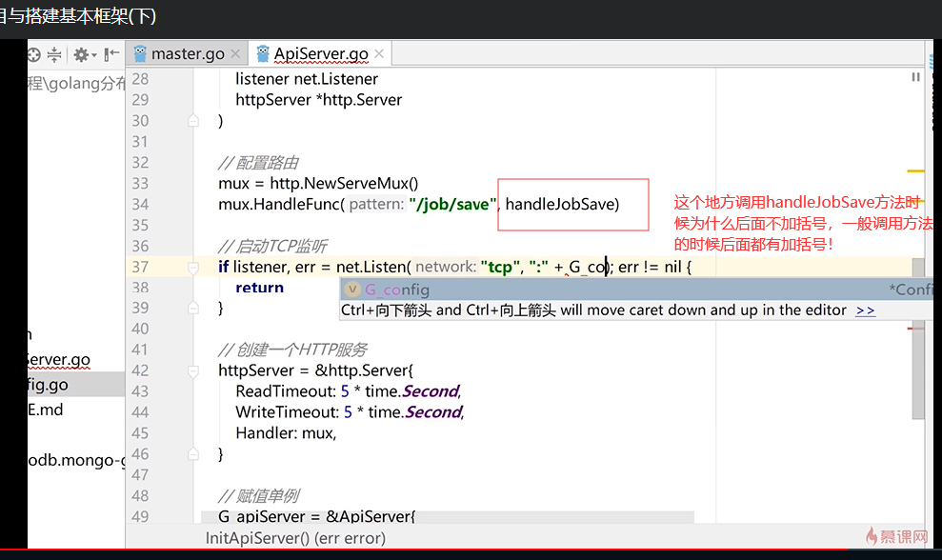The height and width of the screenshot is (560, 942).
Task: Click the "network:" parameter hint on line 37
Action: [x=446, y=267]
